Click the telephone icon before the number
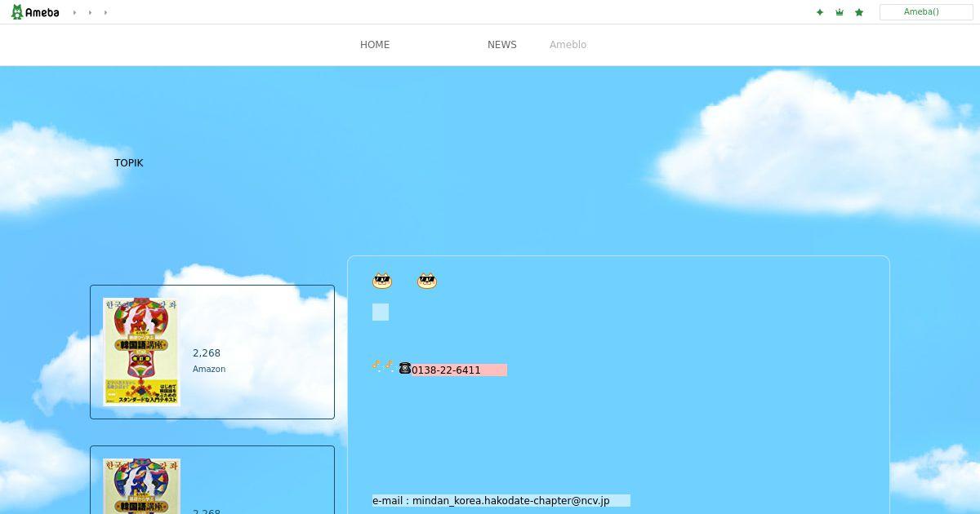 pyautogui.click(x=405, y=368)
